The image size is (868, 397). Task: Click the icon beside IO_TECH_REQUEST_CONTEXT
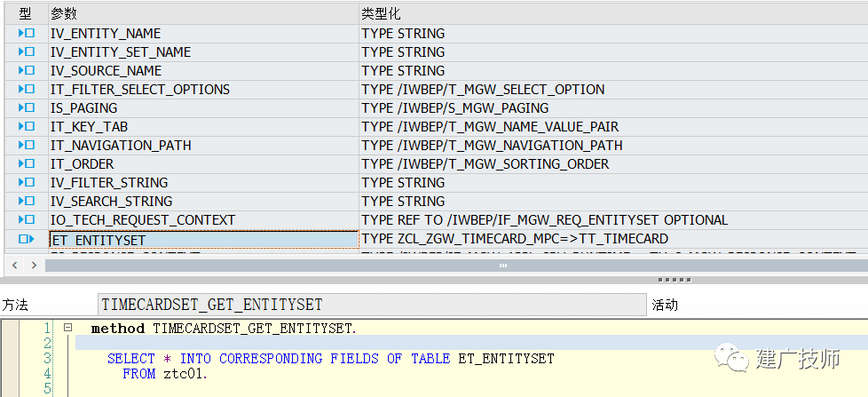26,220
